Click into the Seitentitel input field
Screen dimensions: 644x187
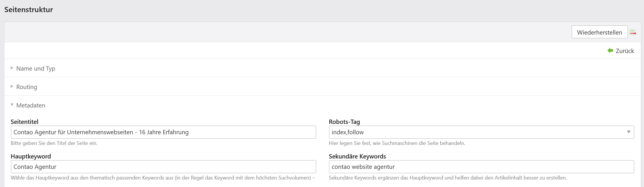point(163,132)
